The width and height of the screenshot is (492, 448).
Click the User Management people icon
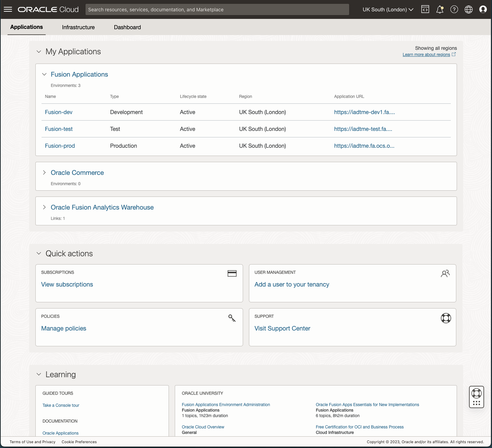pyautogui.click(x=445, y=273)
